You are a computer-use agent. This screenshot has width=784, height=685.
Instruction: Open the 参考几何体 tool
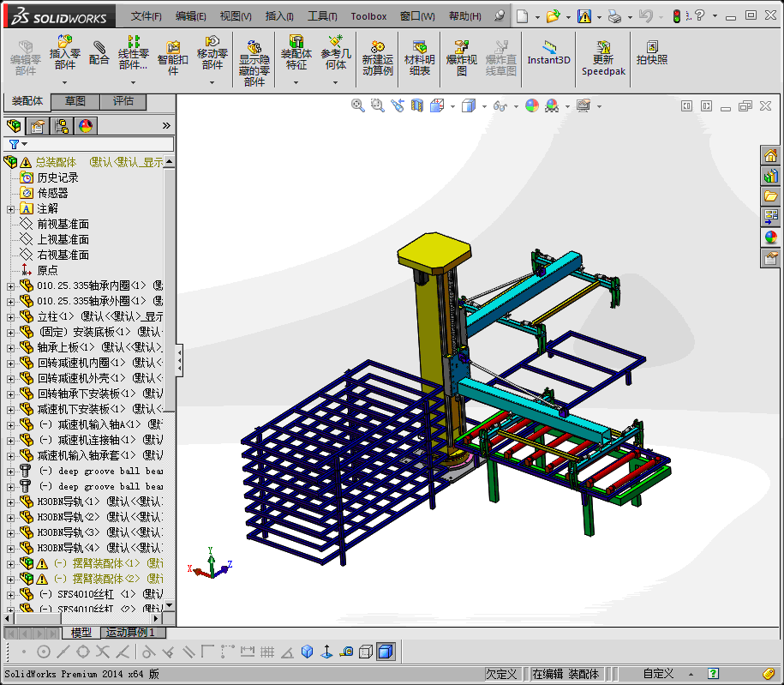pyautogui.click(x=336, y=52)
